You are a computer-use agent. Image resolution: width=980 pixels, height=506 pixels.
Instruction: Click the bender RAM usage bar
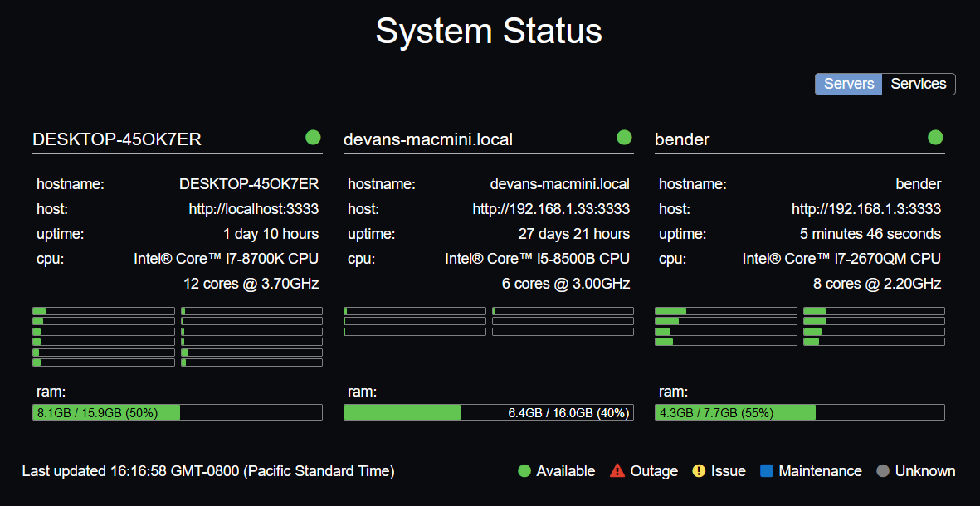(x=800, y=412)
